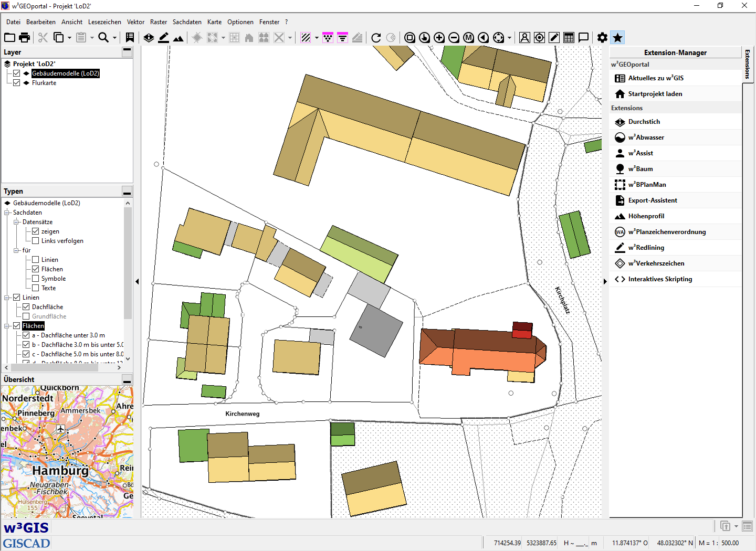This screenshot has height=551, width=756.
Task: Open the Bearbeiten menu
Action: [41, 22]
